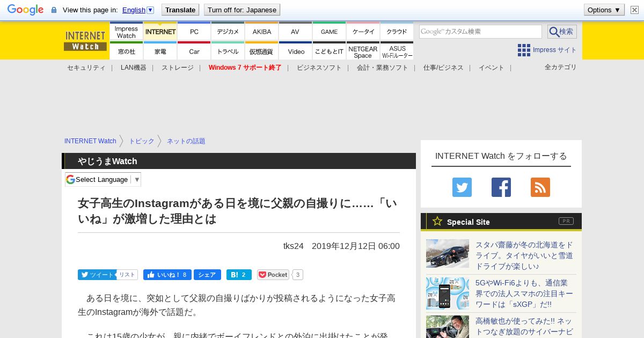Click the Special Site star icon

(437, 221)
